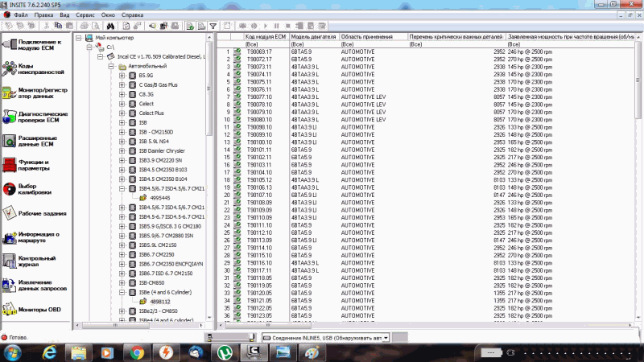Open the Окно menu
This screenshot has height=362, width=644.
(108, 14)
